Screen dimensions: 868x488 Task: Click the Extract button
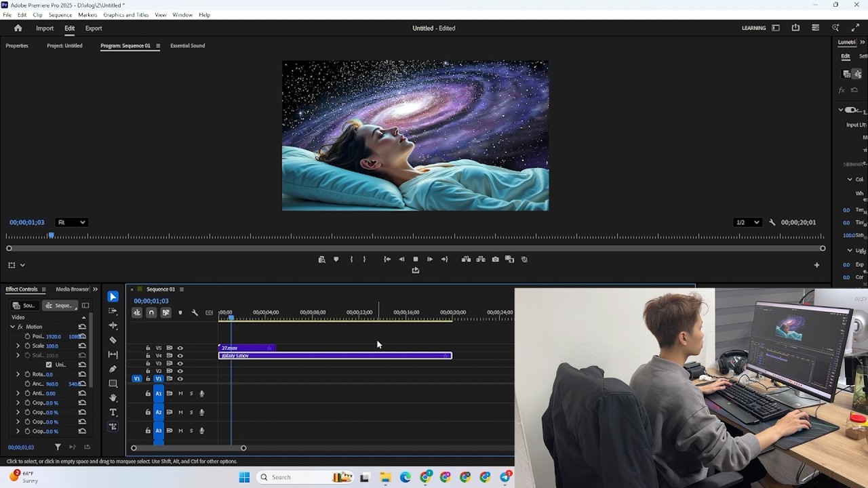[481, 259]
